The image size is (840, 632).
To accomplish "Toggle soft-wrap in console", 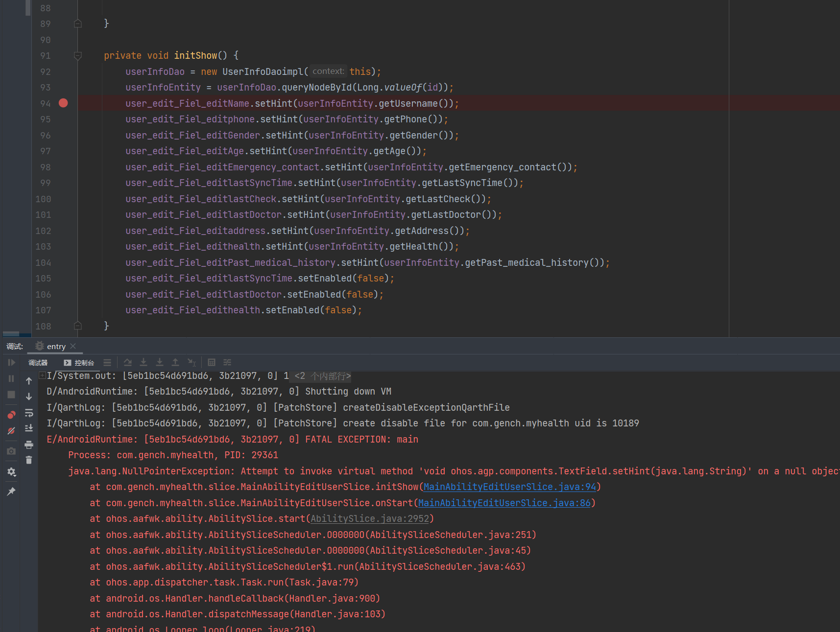I will (x=29, y=413).
